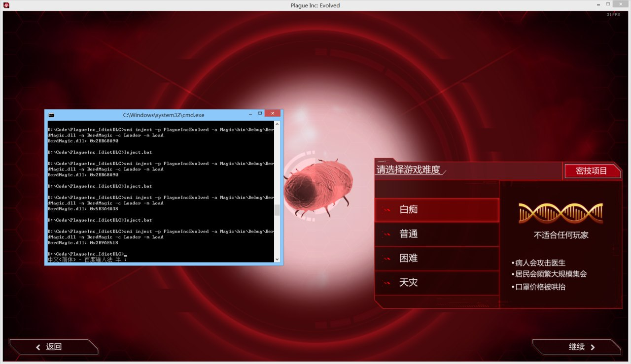Viewport: 631px width, 364px height.
Task: Choose the 困难 difficulty option
Action: 437,258
